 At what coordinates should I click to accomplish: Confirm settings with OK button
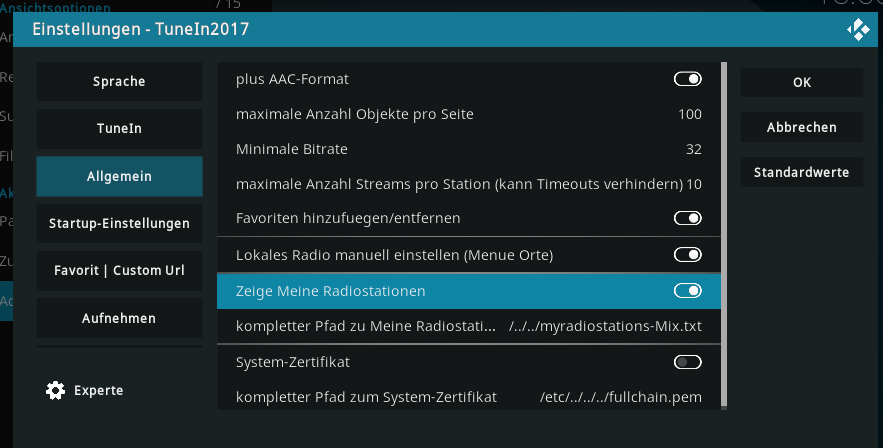(801, 82)
